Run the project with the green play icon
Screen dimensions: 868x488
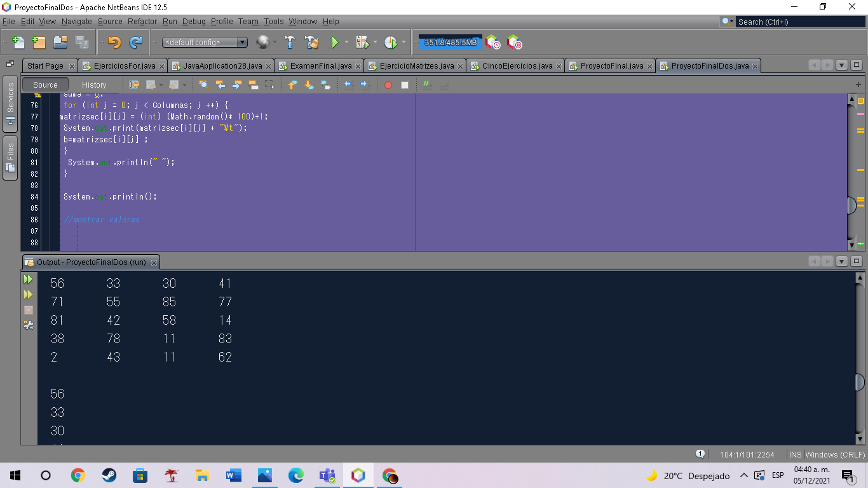[x=334, y=43]
